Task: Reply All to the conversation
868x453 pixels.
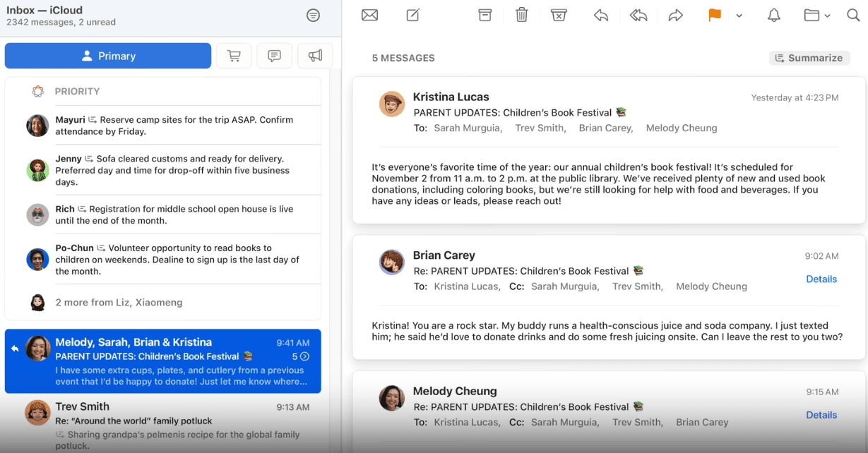Action: (638, 16)
